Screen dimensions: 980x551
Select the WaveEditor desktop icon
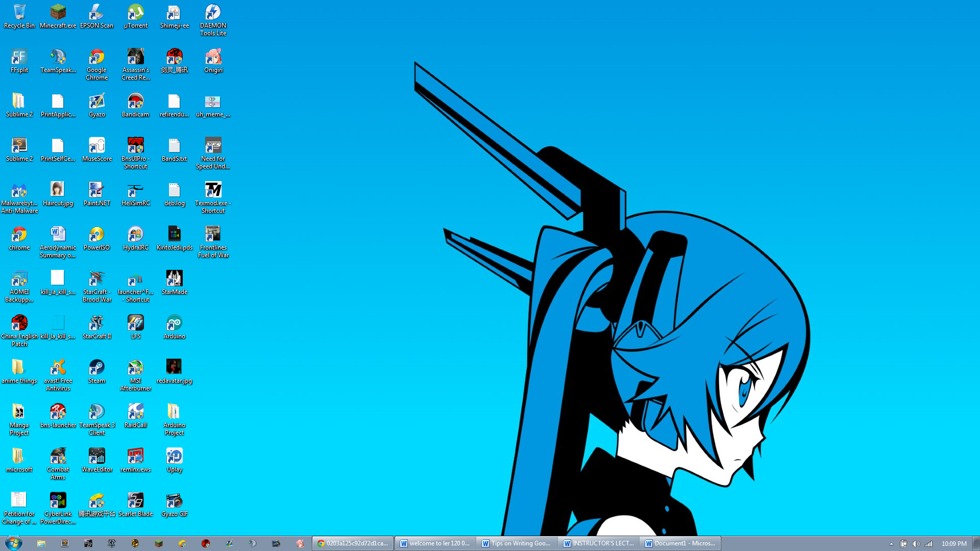[96, 460]
